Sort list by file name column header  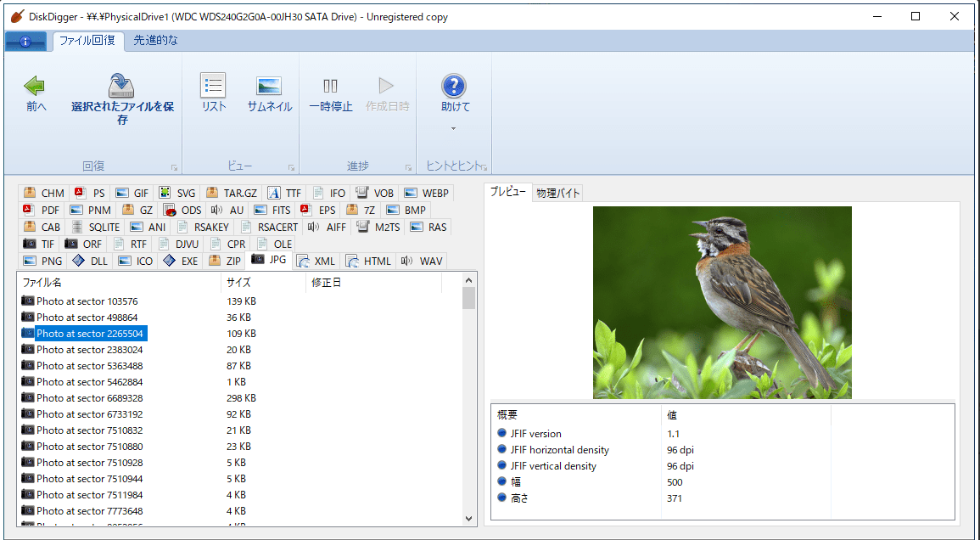[117, 283]
